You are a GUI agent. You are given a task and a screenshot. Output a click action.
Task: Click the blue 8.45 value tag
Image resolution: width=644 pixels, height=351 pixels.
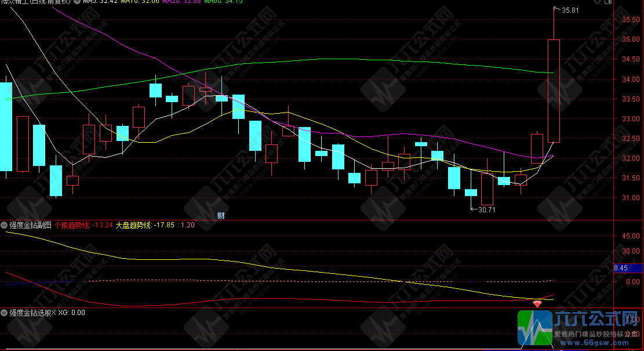[x=620, y=268]
